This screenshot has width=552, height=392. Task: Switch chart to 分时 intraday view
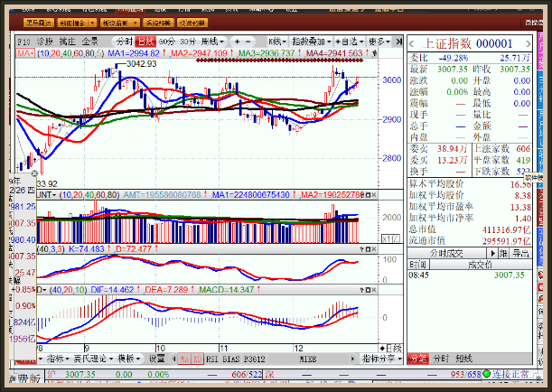(124, 42)
